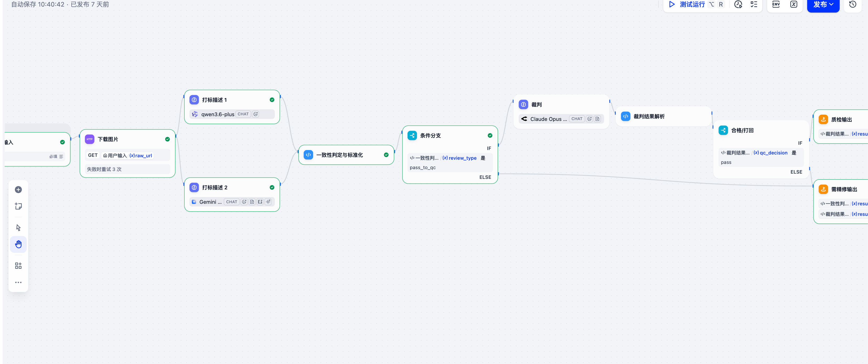Select the 裁判结果解析 code node

pos(663,117)
